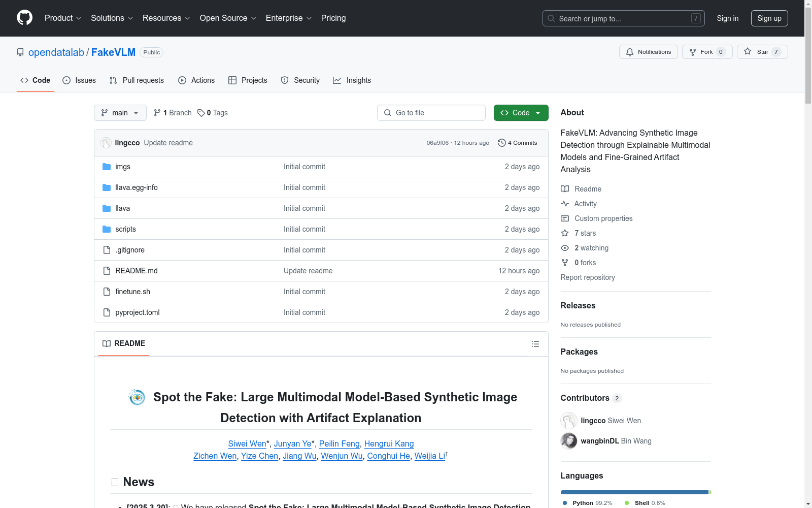Open the Pull requests tab

[137, 80]
